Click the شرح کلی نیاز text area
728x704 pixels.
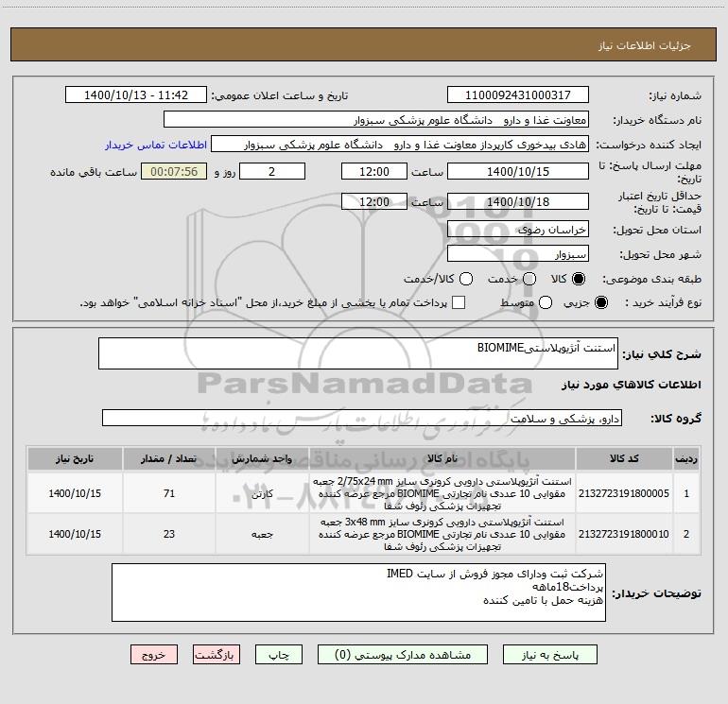point(358,353)
